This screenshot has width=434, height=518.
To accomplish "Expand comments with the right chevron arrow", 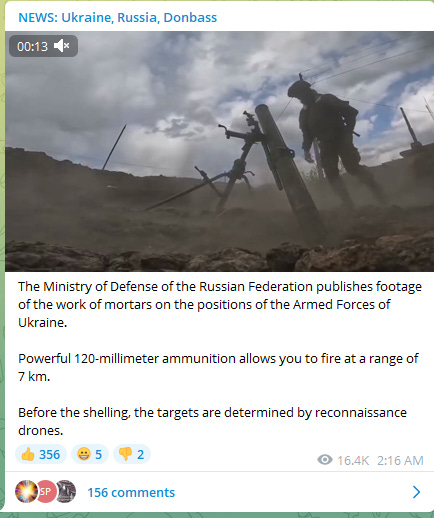I will click(416, 492).
